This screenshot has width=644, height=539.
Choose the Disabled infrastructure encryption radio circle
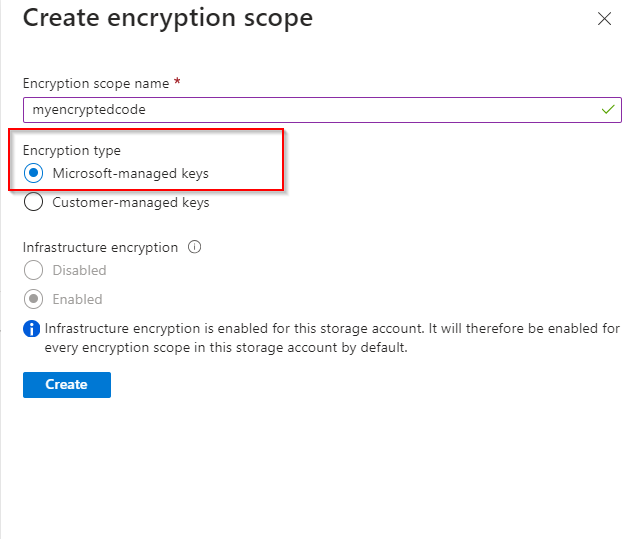point(33,270)
